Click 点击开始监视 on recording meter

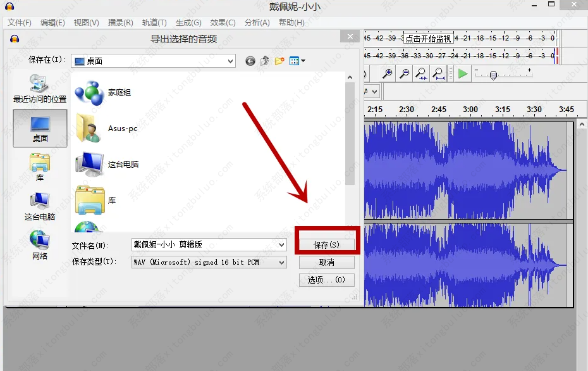(x=428, y=38)
